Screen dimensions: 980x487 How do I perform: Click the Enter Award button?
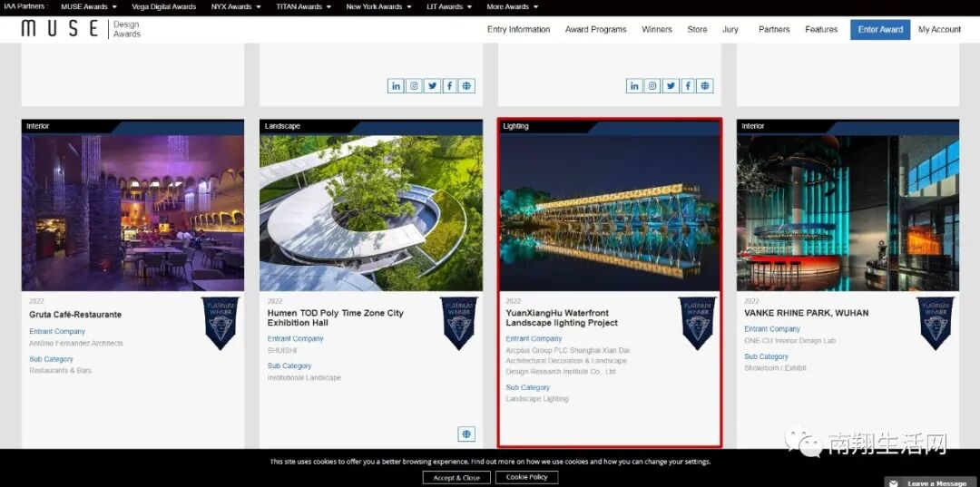880,29
